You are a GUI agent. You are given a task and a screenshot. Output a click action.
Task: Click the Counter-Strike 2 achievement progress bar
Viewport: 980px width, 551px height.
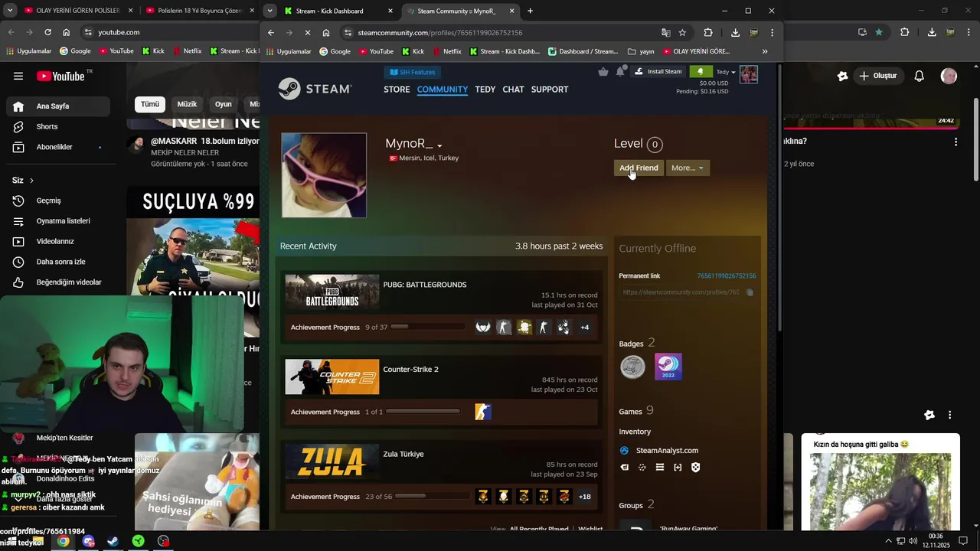click(x=423, y=412)
